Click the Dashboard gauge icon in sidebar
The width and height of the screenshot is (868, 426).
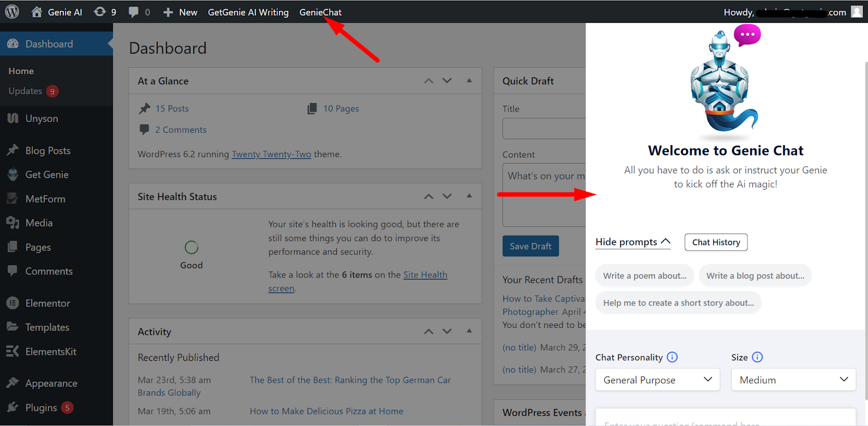[13, 44]
